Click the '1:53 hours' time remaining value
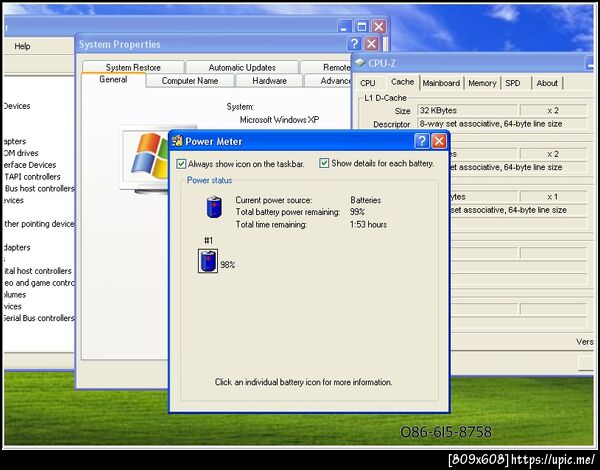Screen dimensions: 600x470 (368, 224)
